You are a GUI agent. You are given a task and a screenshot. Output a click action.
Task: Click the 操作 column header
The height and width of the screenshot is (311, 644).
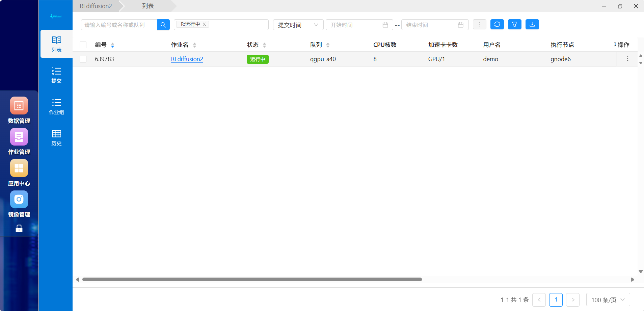pos(623,45)
